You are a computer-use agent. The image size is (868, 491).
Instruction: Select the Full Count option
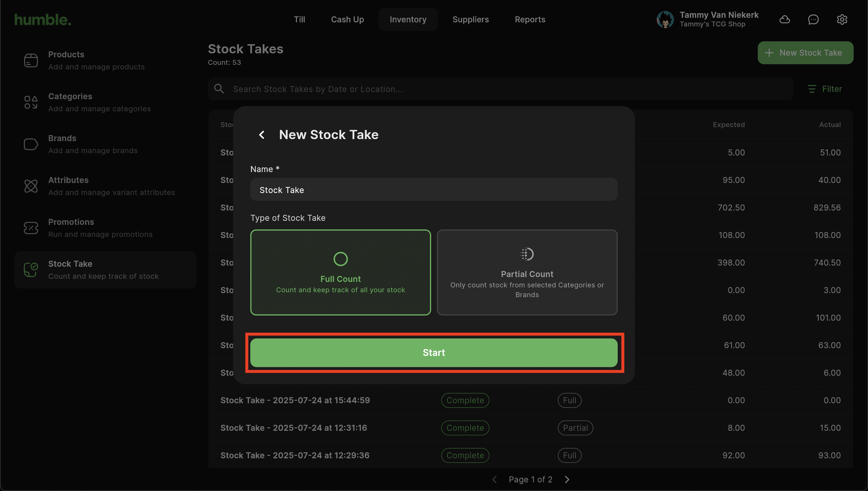[340, 272]
